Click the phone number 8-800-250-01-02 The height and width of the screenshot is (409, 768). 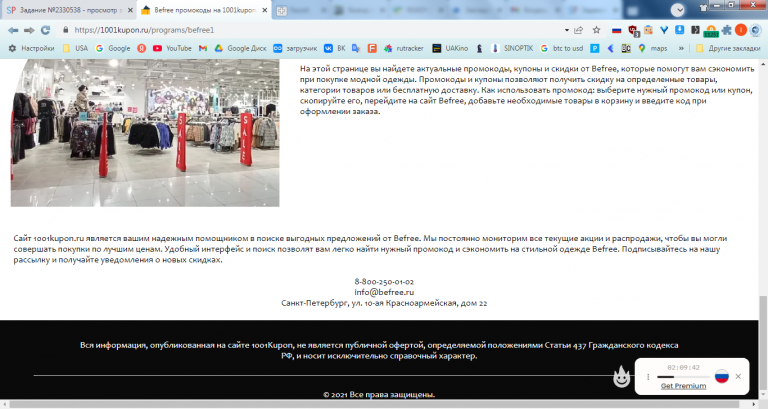pos(384,282)
